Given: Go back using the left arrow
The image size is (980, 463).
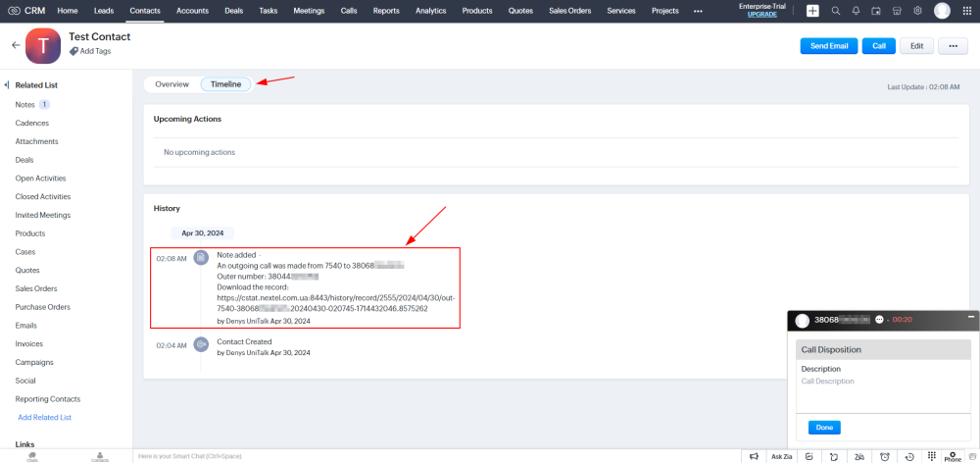Looking at the screenshot, I should (x=16, y=45).
